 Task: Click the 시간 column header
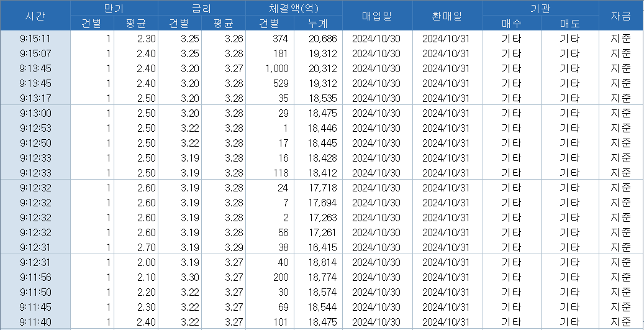[x=35, y=16]
